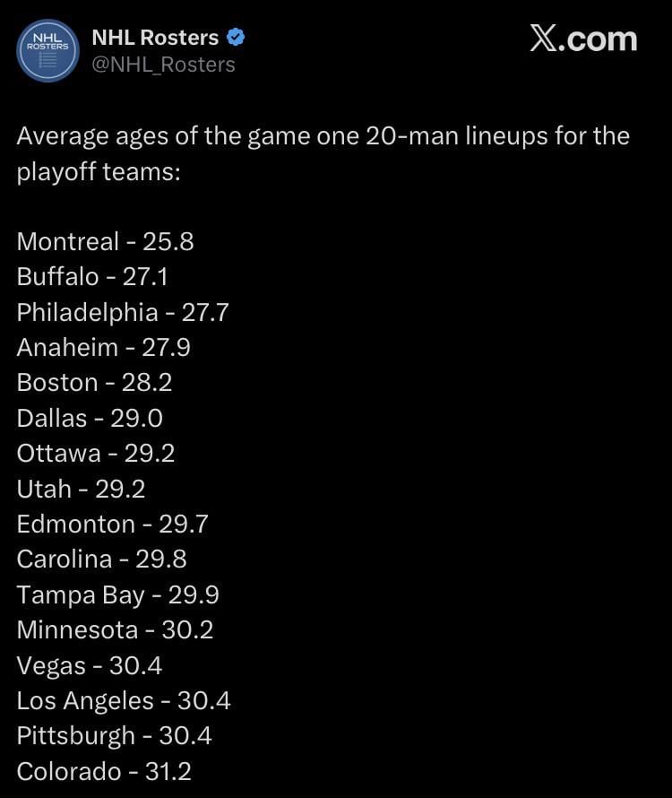Select the Carolina - 29.8 entry
This screenshot has height=798, width=672.
(x=101, y=559)
